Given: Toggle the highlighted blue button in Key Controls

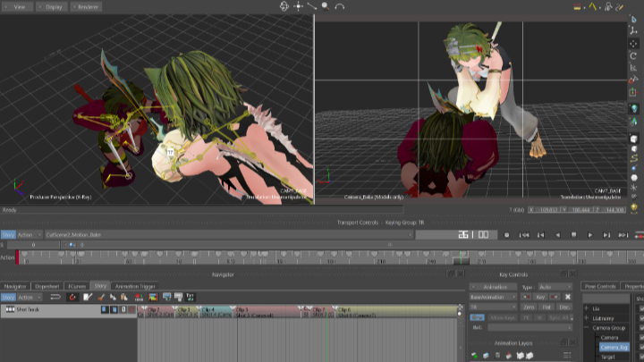Looking at the screenshot, I should tap(477, 317).
